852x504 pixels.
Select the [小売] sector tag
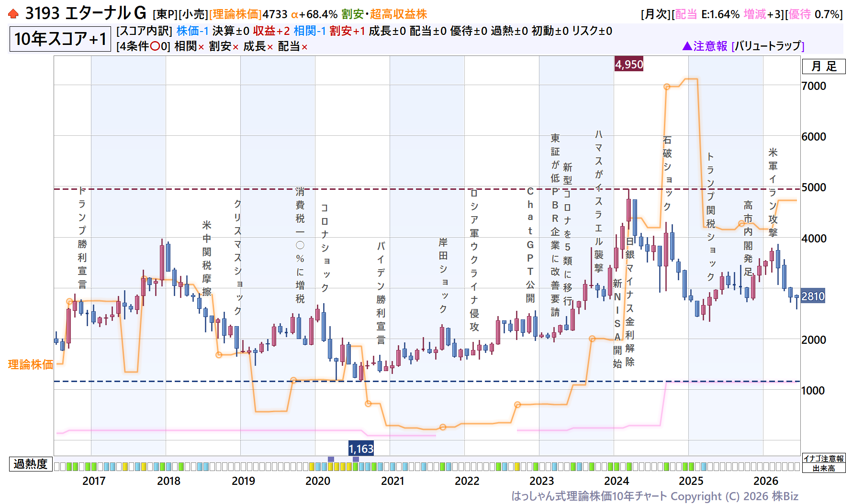coord(193,14)
